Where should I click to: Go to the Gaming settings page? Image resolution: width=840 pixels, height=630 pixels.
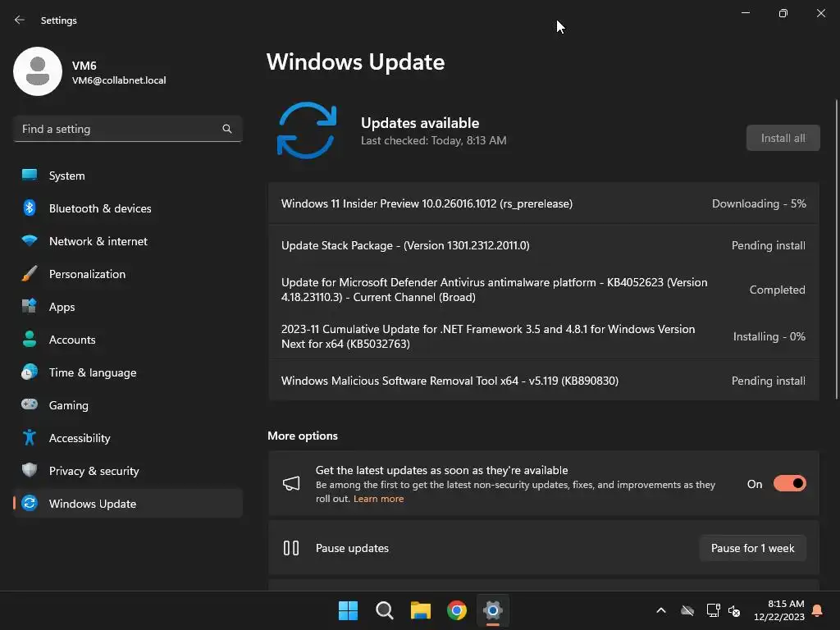128,405
